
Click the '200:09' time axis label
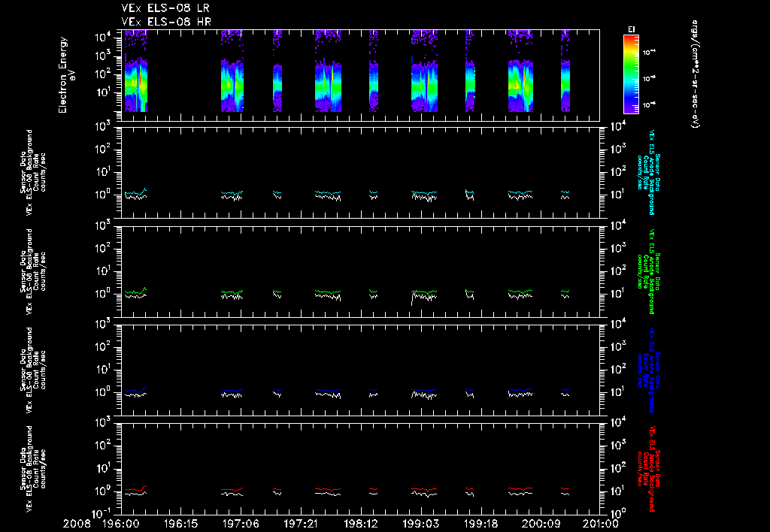(541, 524)
